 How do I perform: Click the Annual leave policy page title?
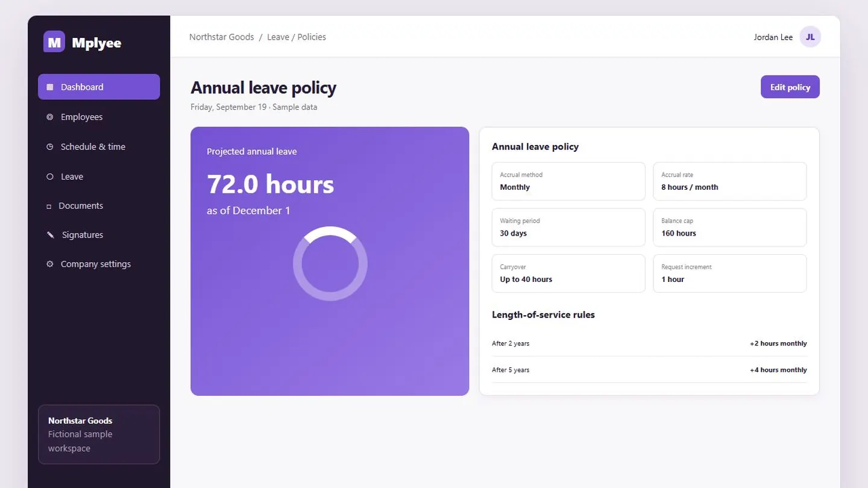pos(263,88)
